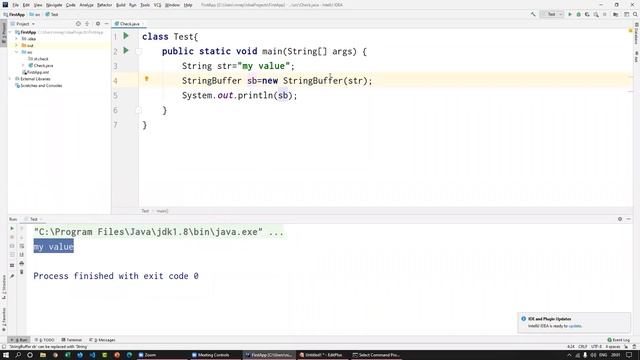Click Windows Start button
The image size is (640, 360).
pos(6,355)
